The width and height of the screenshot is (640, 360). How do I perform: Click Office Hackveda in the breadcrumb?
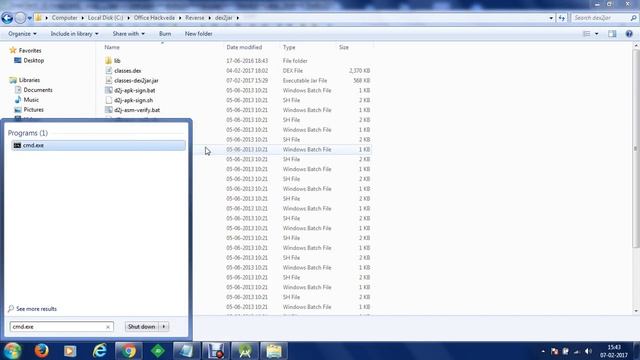[x=154, y=18]
